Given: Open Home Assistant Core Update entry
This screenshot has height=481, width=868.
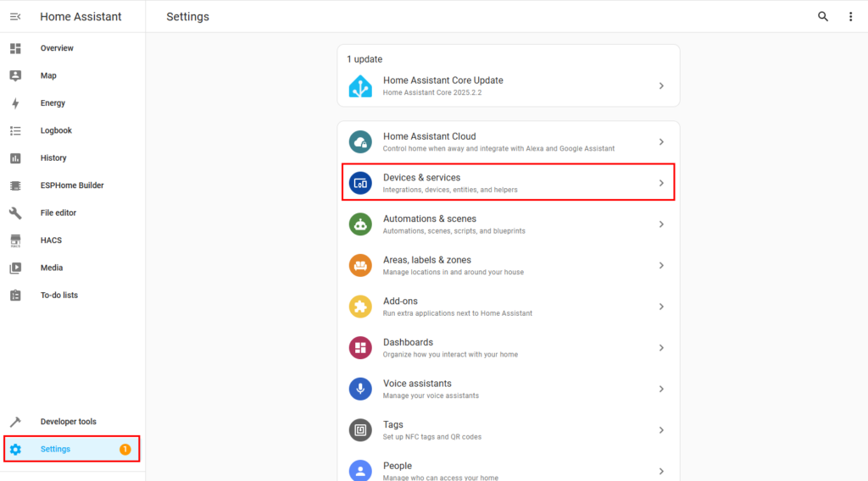Looking at the screenshot, I should [509, 86].
